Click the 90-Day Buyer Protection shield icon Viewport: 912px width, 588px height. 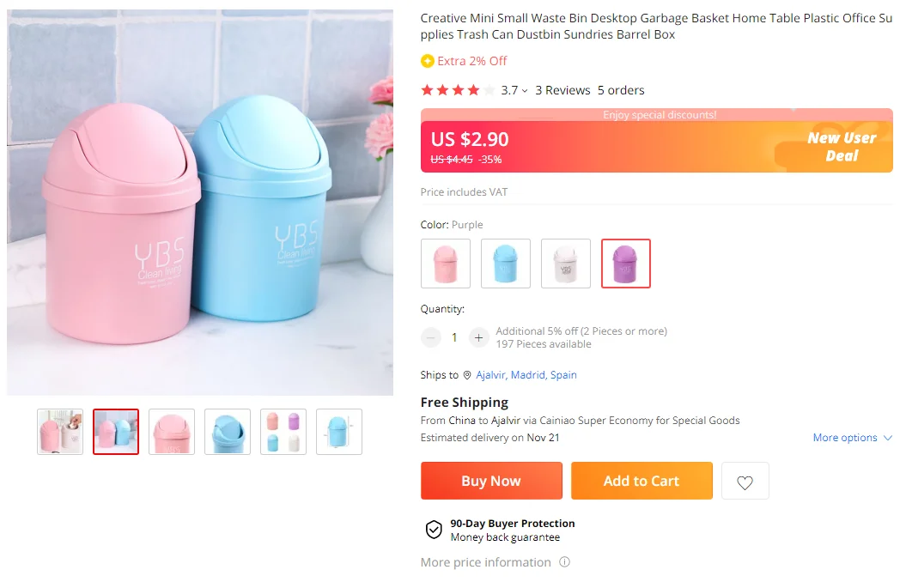[434, 530]
